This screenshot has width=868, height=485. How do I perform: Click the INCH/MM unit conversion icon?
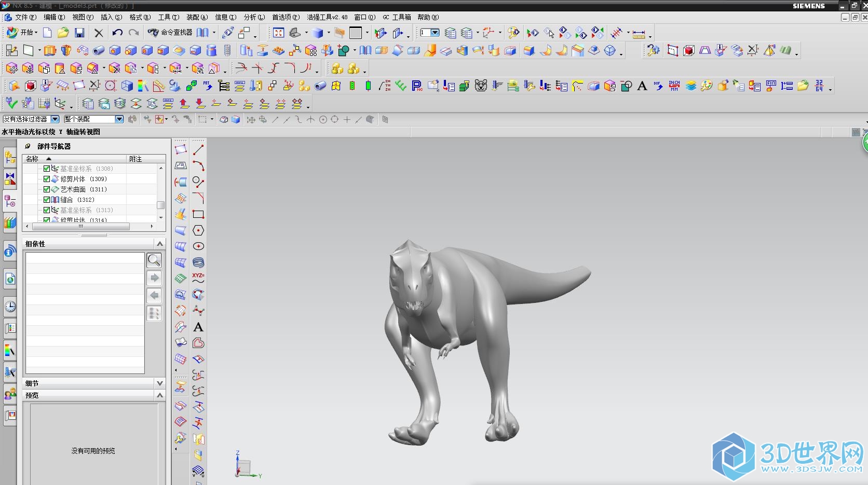point(674,86)
